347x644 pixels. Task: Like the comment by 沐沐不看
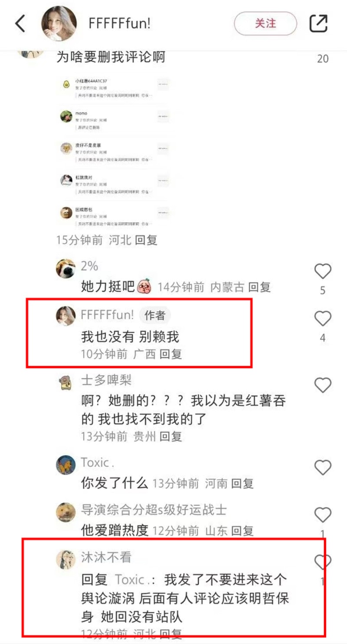point(323,562)
